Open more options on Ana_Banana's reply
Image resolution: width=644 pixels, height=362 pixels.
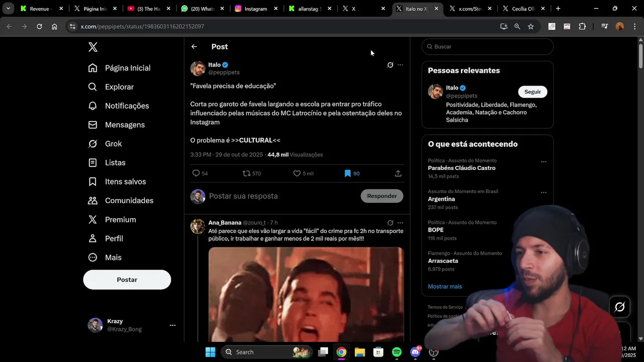(400, 223)
